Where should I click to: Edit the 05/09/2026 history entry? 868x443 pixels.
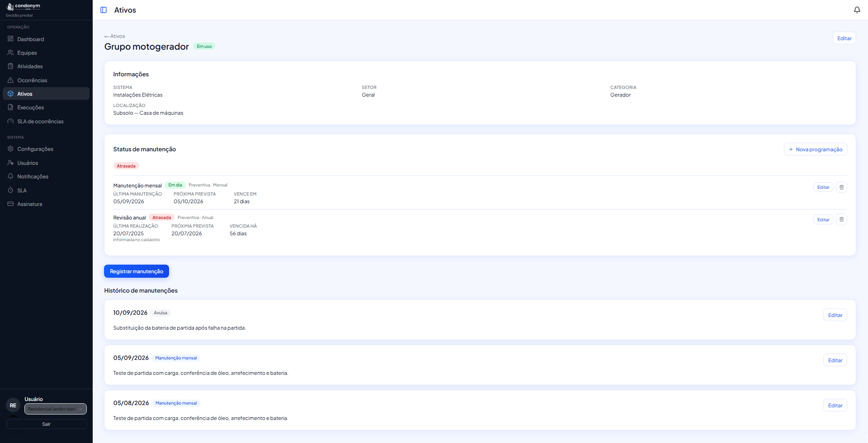835,360
